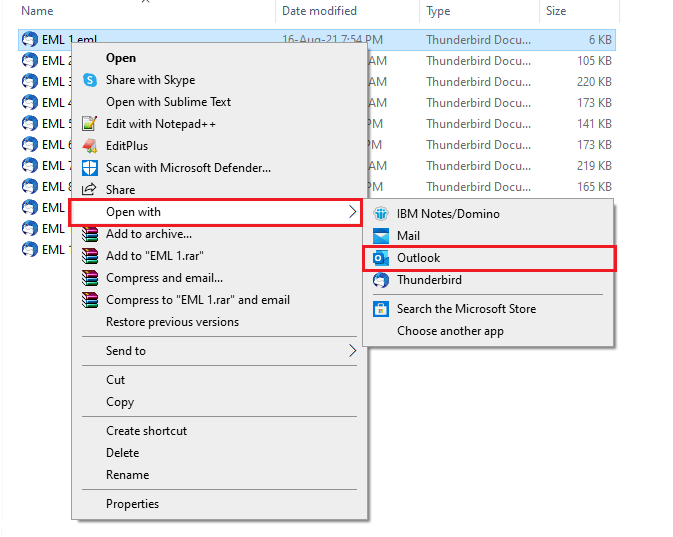Click the file icon in the 220 KB row
673x537 pixels.
point(30,82)
